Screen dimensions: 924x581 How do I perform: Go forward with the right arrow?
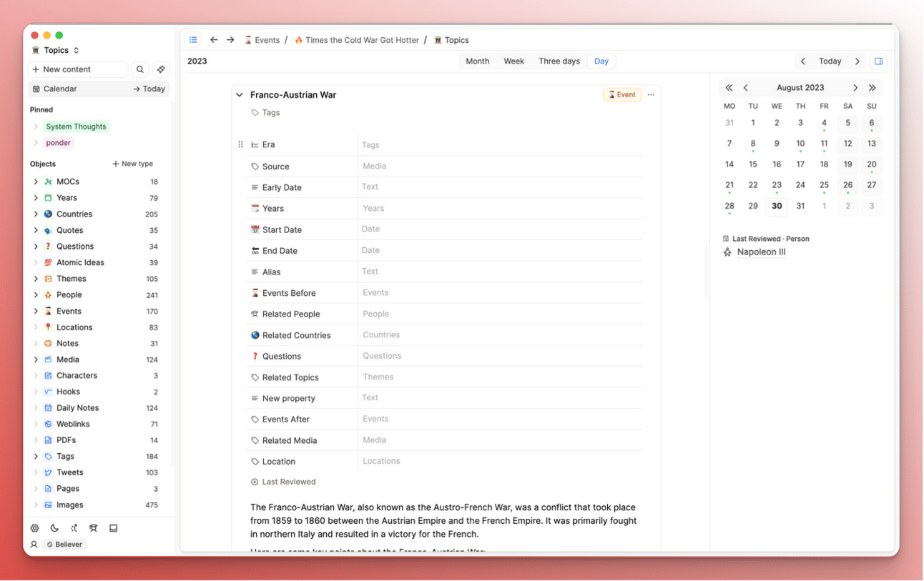pyautogui.click(x=230, y=40)
